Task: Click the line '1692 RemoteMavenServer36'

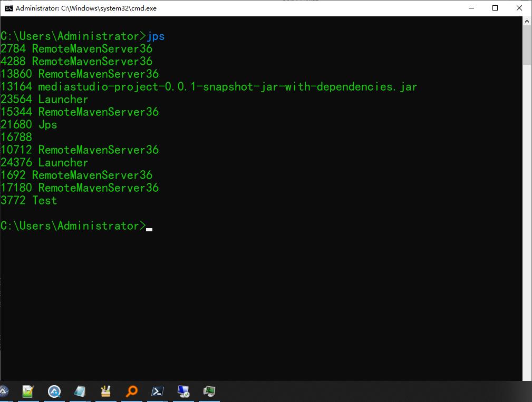Action: 76,175
